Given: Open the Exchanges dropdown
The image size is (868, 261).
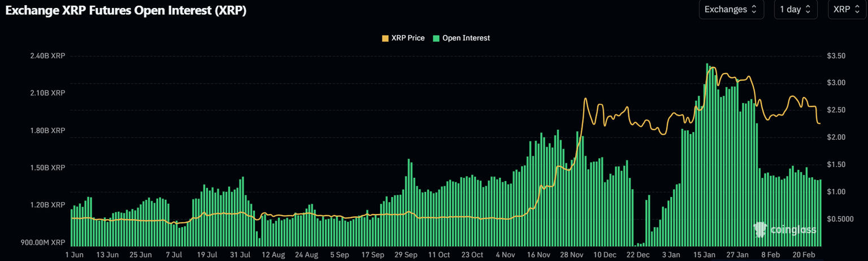Looking at the screenshot, I should pos(731,10).
